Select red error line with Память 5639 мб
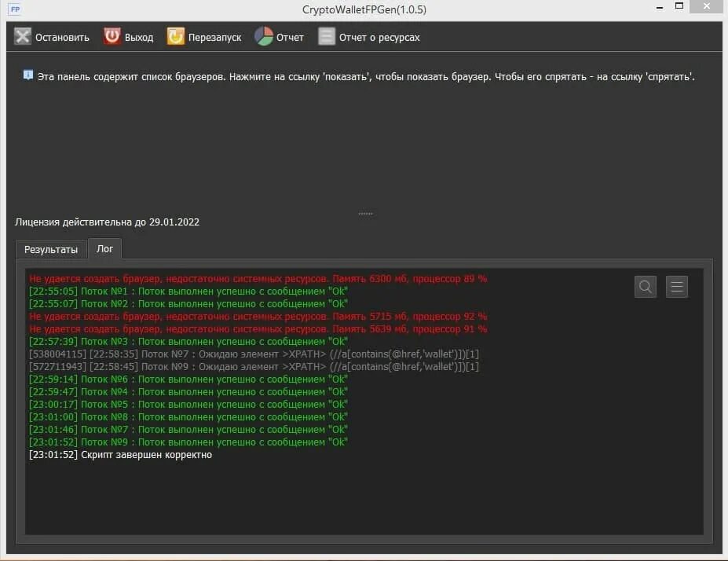 (258, 328)
